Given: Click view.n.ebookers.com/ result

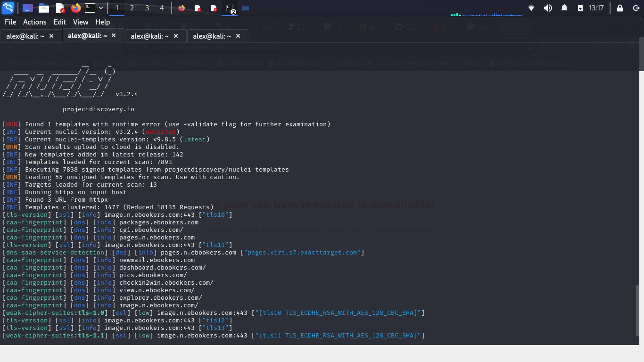Looking at the screenshot, I should (157, 290).
